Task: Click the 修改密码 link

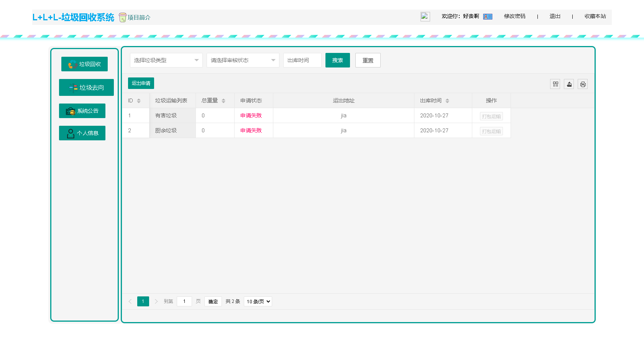Action: tap(514, 16)
